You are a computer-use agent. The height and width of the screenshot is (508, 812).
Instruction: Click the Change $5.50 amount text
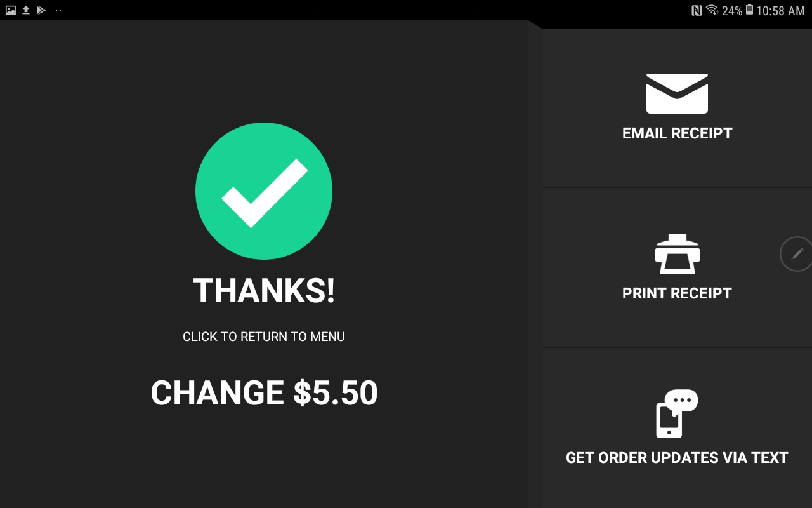coord(264,393)
